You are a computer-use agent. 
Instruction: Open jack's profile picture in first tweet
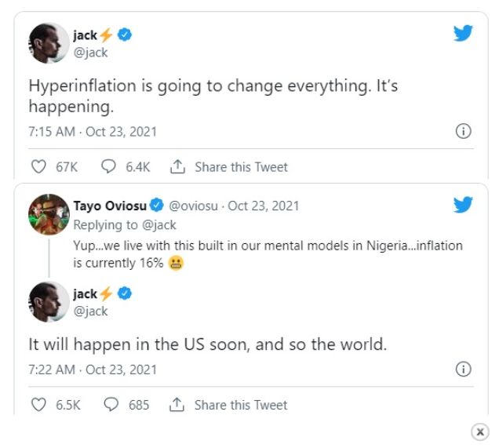point(48,42)
